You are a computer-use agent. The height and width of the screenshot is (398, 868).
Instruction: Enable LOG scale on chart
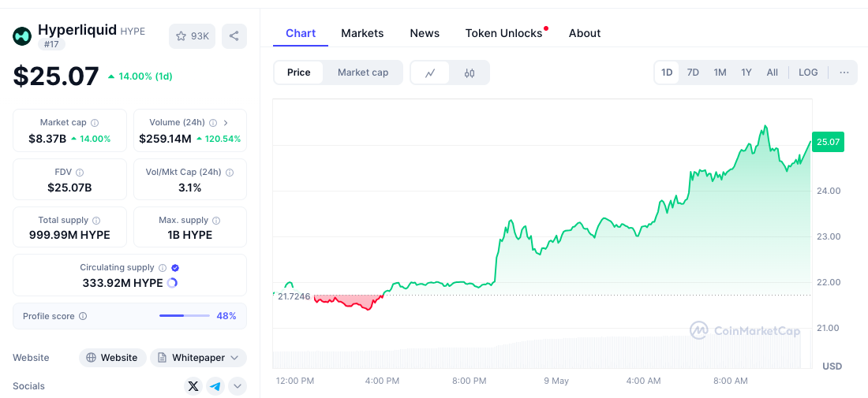808,73
